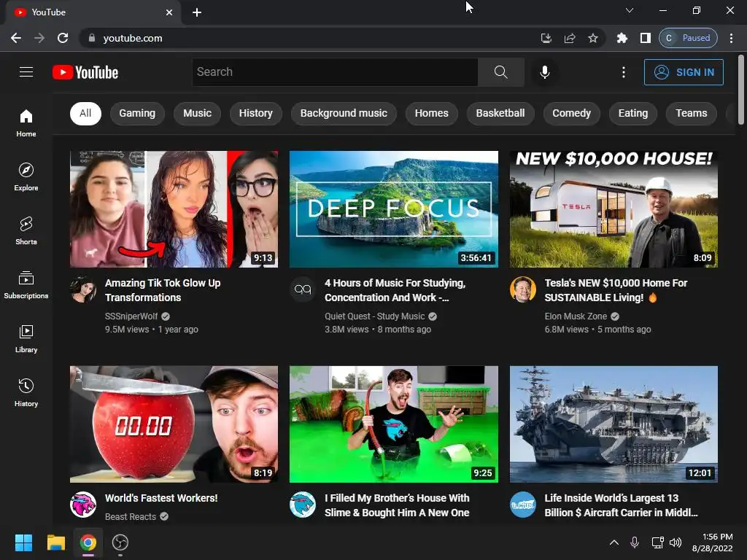
Task: Open Tik Tok Glow Up thumbnail
Action: pyautogui.click(x=174, y=209)
